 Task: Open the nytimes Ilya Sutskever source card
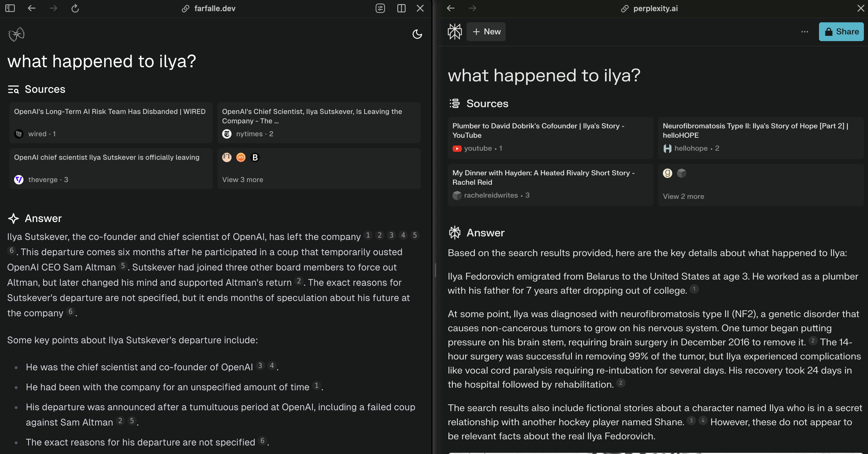(x=319, y=123)
